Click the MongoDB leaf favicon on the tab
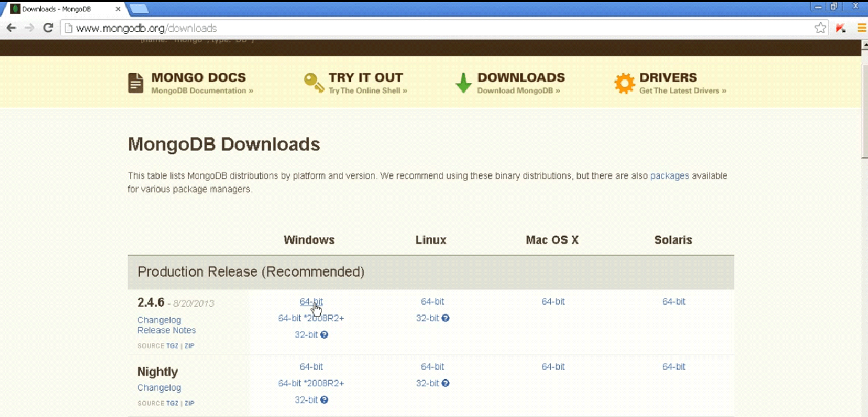Screen dimensions: 868x417 pyautogui.click(x=15, y=9)
